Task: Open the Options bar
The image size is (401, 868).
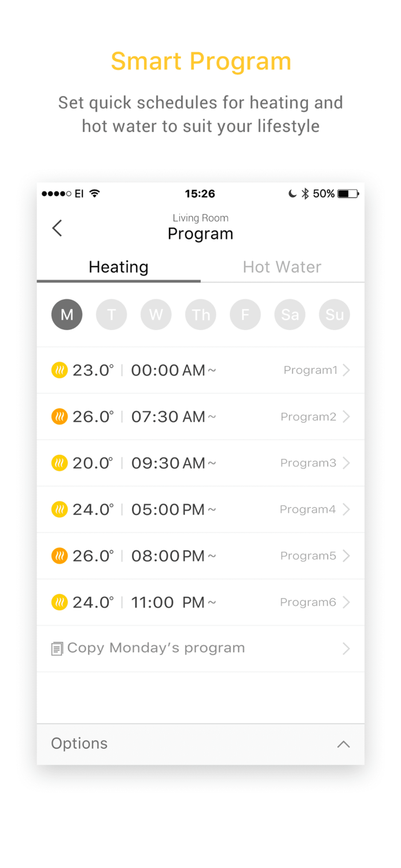Action: 79,744
